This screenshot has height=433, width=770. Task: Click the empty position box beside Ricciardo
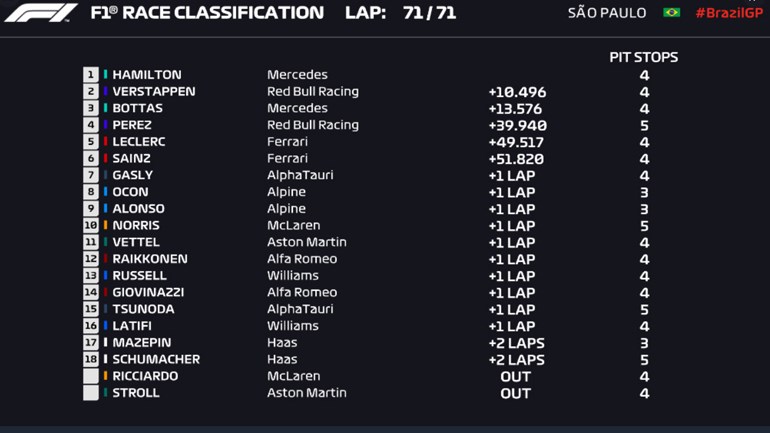[x=91, y=376]
